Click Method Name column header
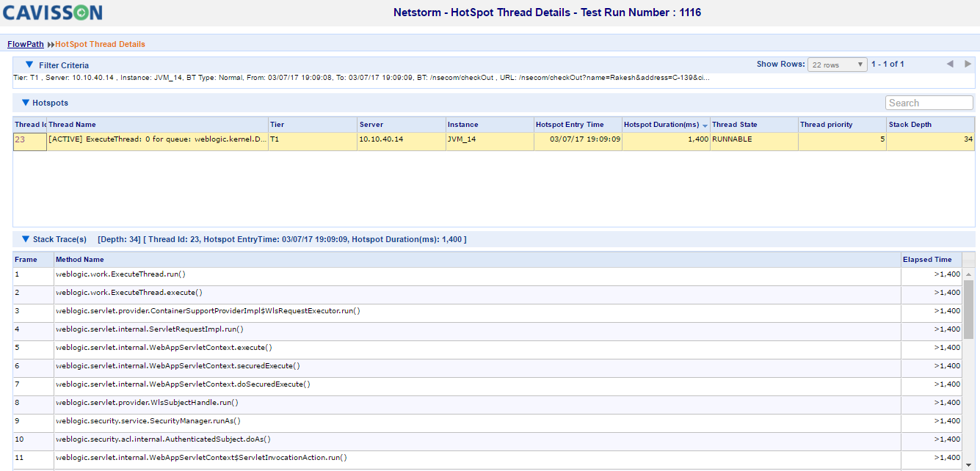The height and width of the screenshot is (471, 980). point(477,259)
